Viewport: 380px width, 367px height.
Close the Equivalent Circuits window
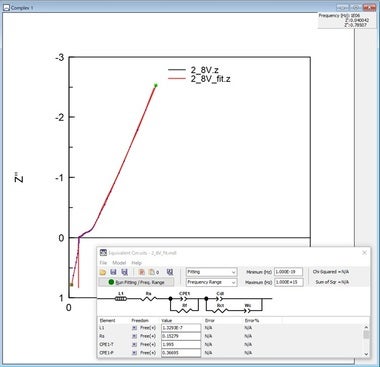coord(364,253)
